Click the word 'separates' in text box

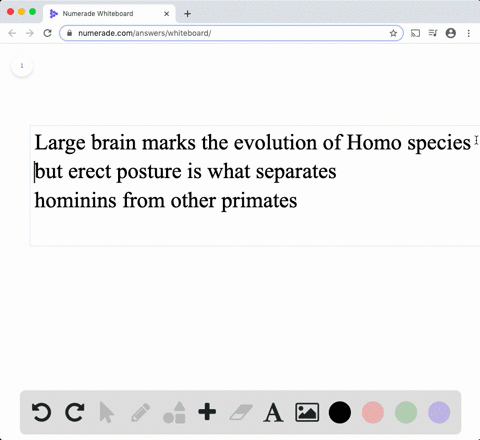click(296, 172)
